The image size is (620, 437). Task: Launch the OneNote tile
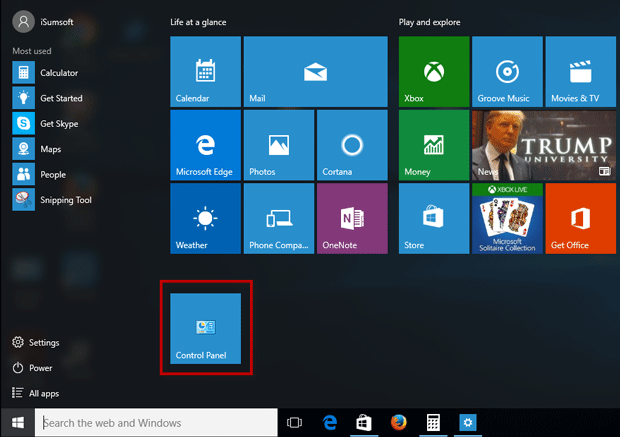[x=352, y=218]
